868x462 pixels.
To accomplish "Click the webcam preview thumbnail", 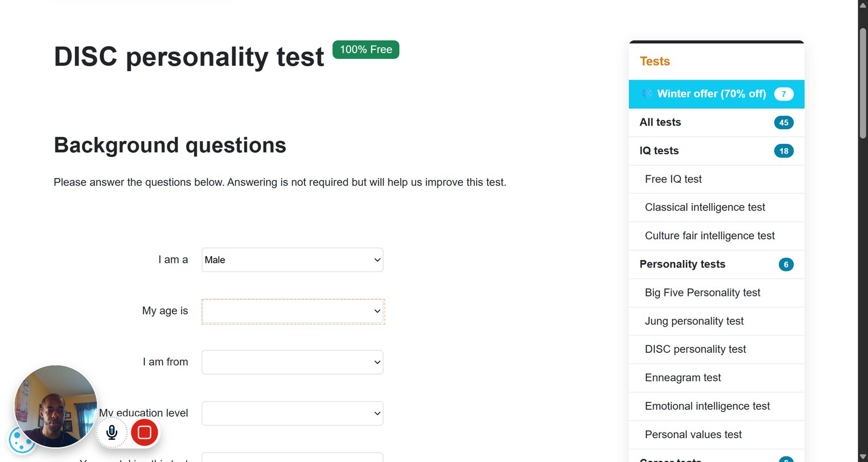I will click(x=55, y=406).
